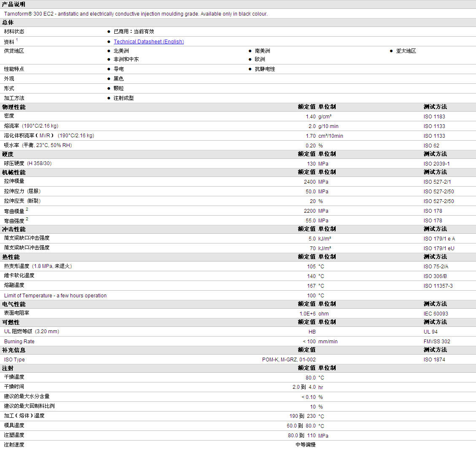Select the "非洲和中东" region entry
This screenshot has width=476, height=449.
tap(126, 59)
